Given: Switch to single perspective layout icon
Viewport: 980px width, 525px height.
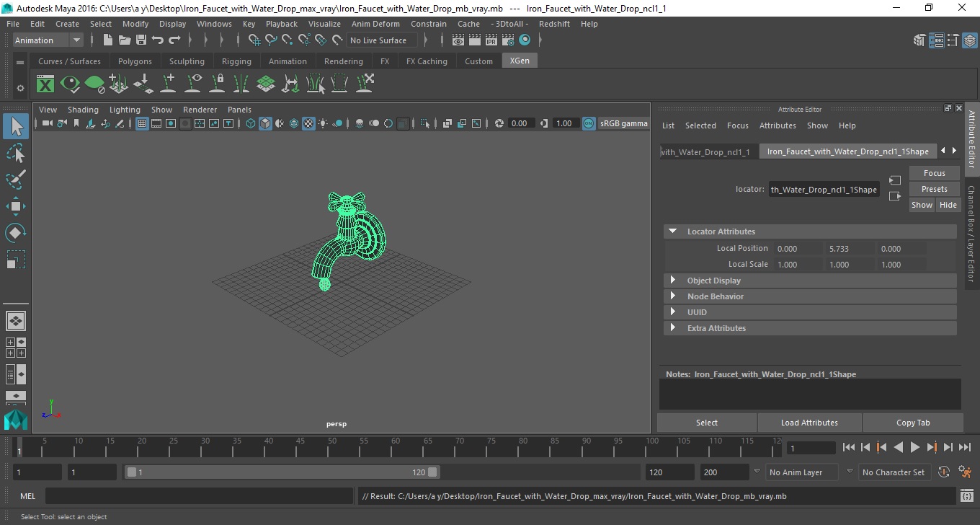Looking at the screenshot, I should pyautogui.click(x=16, y=321).
